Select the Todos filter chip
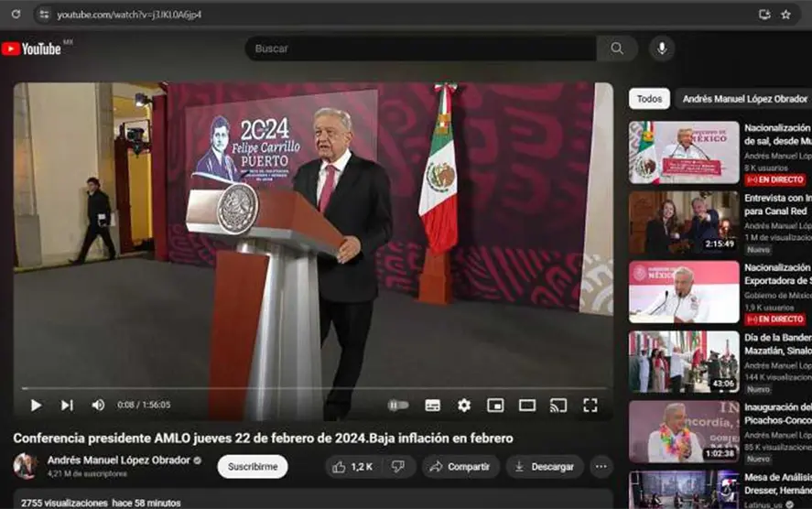 pyautogui.click(x=649, y=99)
